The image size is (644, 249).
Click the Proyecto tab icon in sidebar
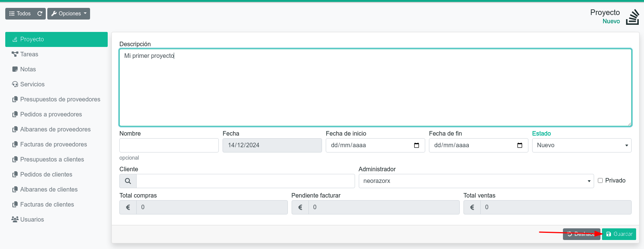15,39
